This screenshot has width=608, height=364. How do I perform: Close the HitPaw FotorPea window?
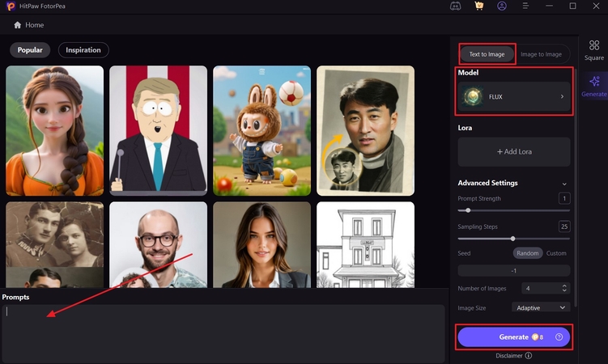(596, 6)
